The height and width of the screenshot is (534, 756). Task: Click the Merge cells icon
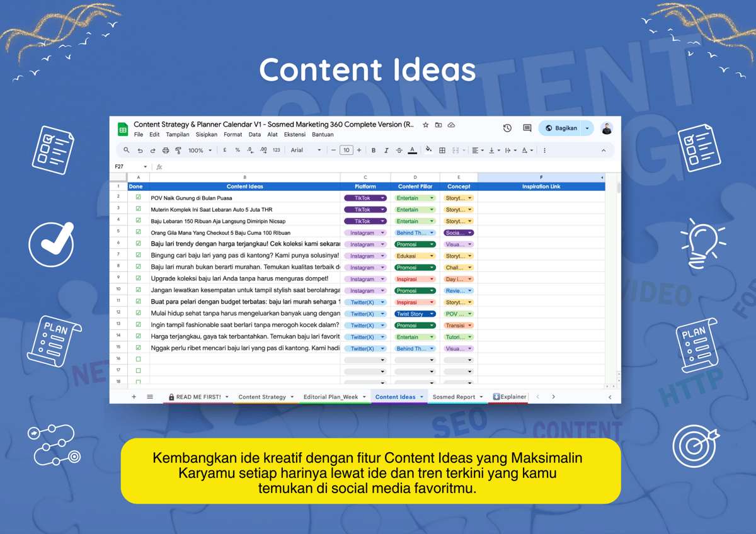[454, 150]
